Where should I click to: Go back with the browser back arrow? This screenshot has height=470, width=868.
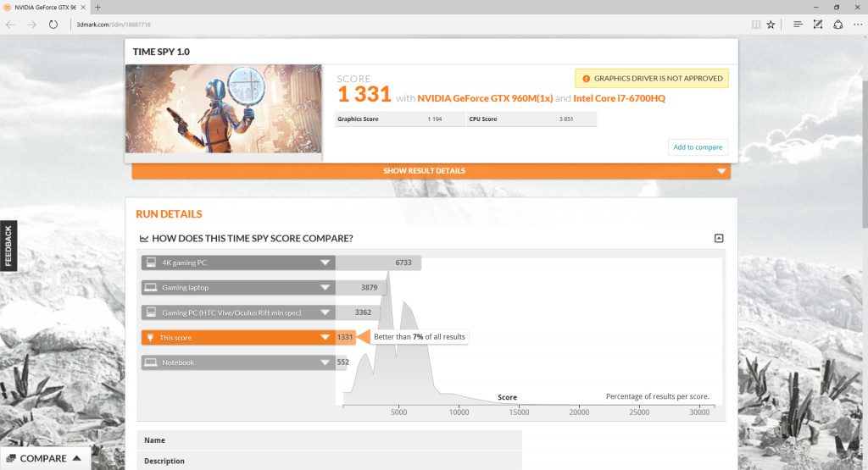pos(10,25)
